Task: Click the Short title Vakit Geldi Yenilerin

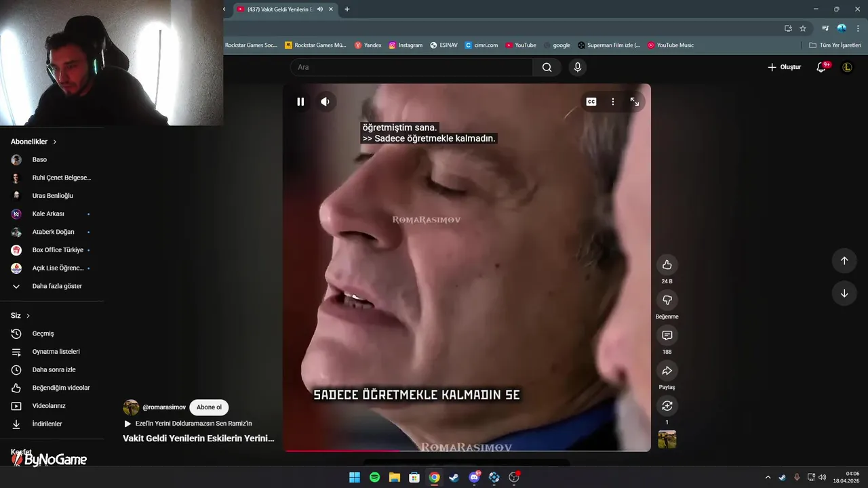Action: [199, 439]
